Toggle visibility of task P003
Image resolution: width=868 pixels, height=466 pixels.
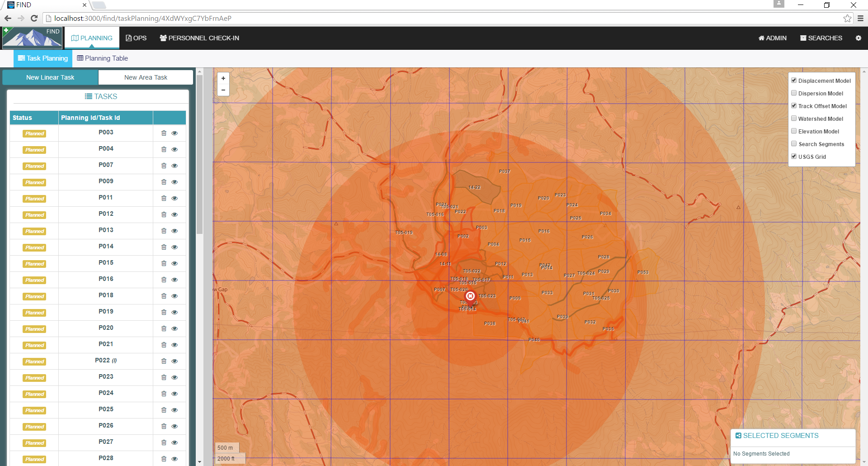coord(175,133)
